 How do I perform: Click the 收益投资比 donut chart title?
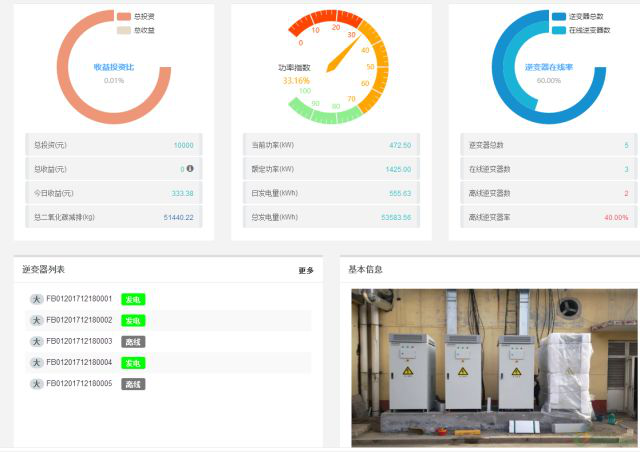(114, 67)
